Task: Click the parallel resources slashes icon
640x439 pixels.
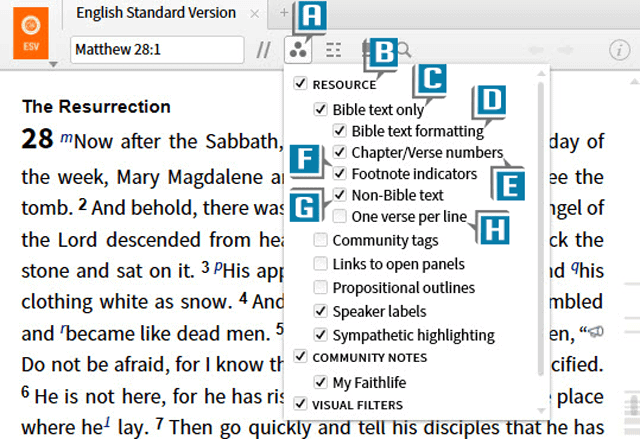Action: [263, 49]
